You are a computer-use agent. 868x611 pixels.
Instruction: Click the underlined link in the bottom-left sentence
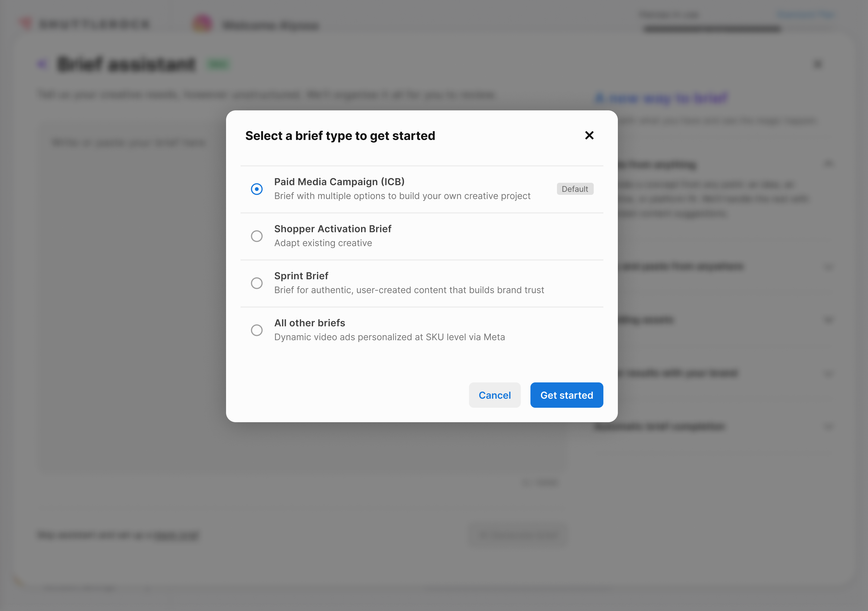175,535
